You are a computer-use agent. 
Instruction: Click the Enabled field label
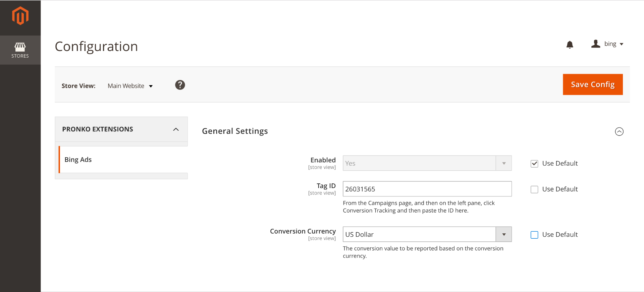coord(323,160)
